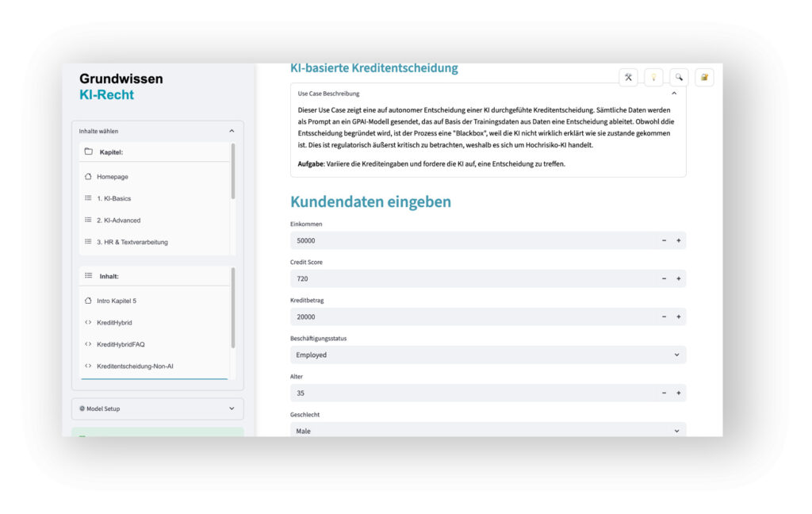The image size is (812, 514).
Task: Open the Geschlecht dropdown
Action: [487, 431]
